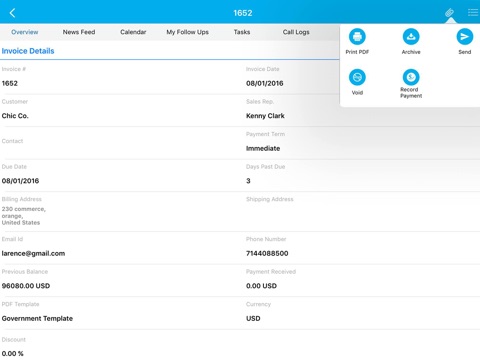Image resolution: width=480 pixels, height=360 pixels.
Task: Open the paperclip attachments icon
Action: pos(450,13)
